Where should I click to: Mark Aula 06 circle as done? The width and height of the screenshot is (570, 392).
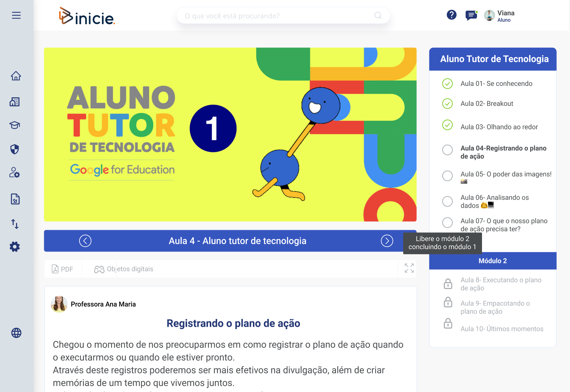pos(447,201)
